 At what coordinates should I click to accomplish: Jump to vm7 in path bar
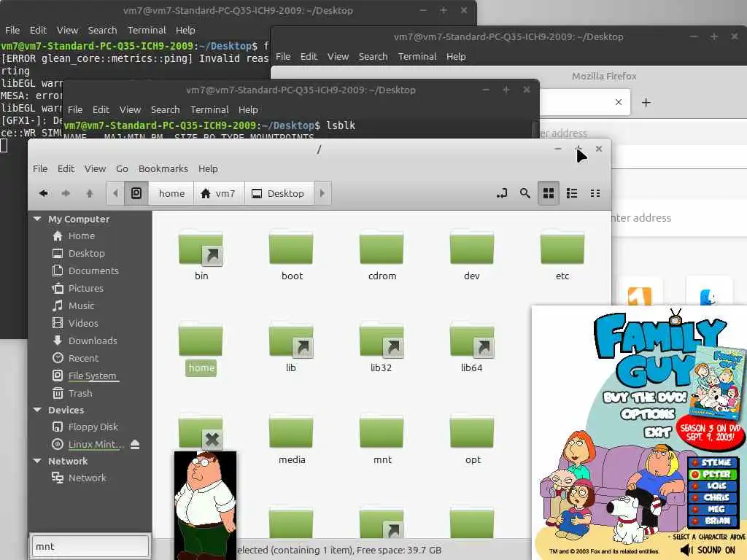pyautogui.click(x=219, y=193)
